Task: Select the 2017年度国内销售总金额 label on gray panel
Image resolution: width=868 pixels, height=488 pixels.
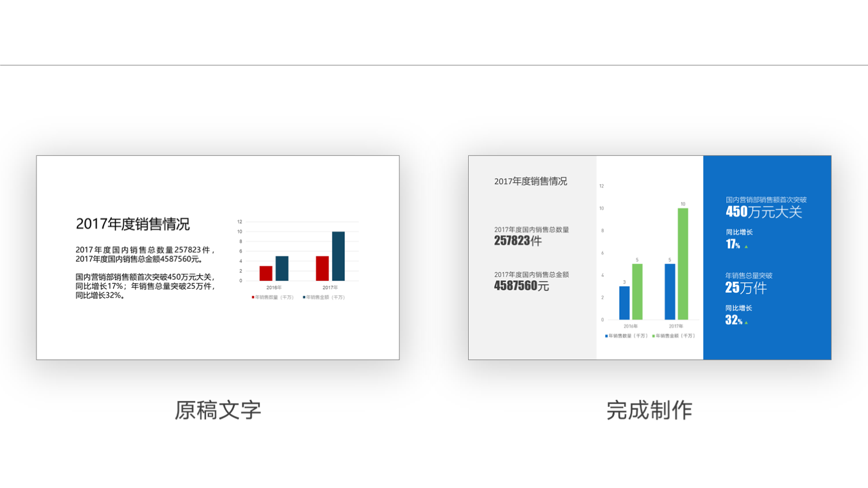Action: coord(532,275)
